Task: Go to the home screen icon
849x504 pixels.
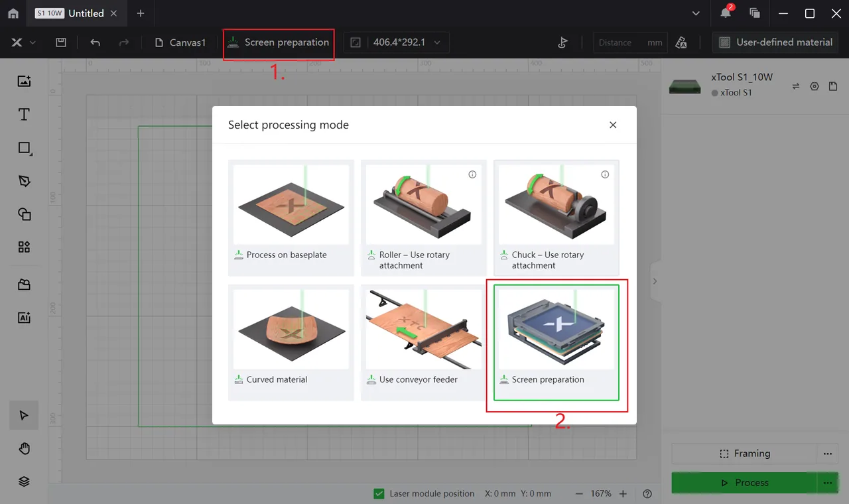Action: 13,13
